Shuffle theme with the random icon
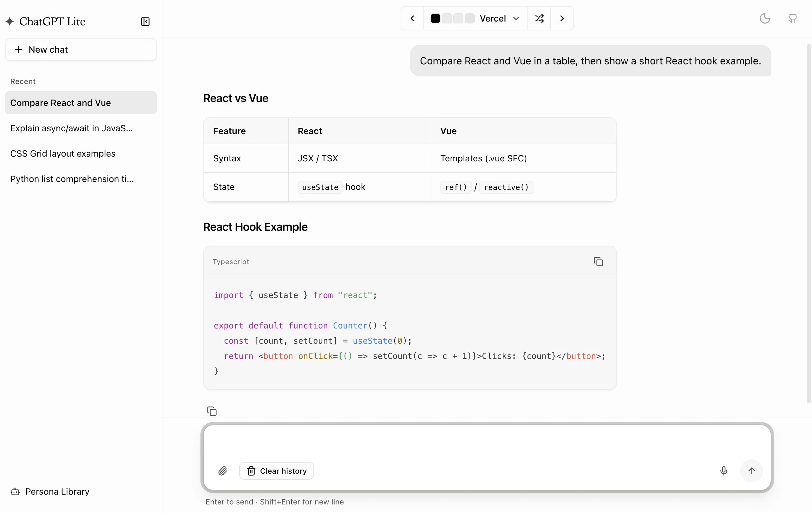Image resolution: width=812 pixels, height=513 pixels. click(x=539, y=18)
